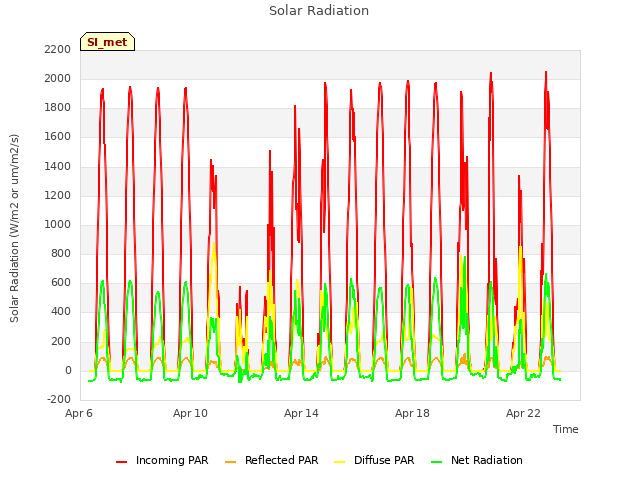Click the -200 y-axis tick label
640x480 pixels.
(59, 399)
